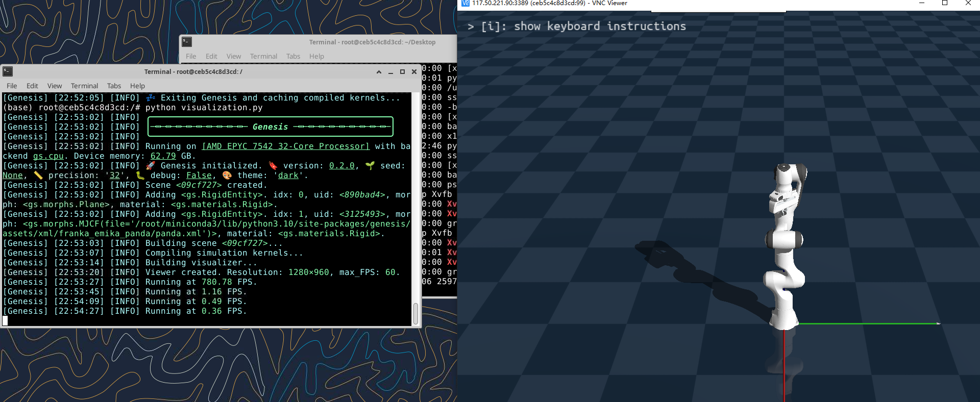Click the "python visualization.py" command text
The image size is (980, 402).
coord(204,108)
